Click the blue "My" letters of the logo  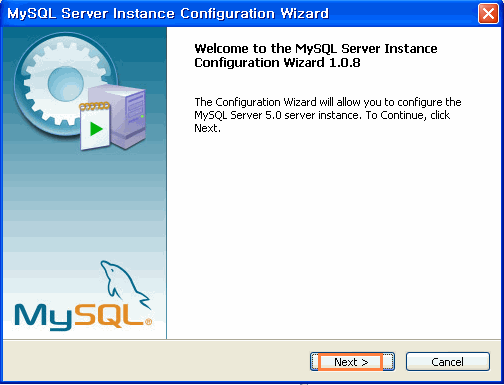(x=43, y=317)
